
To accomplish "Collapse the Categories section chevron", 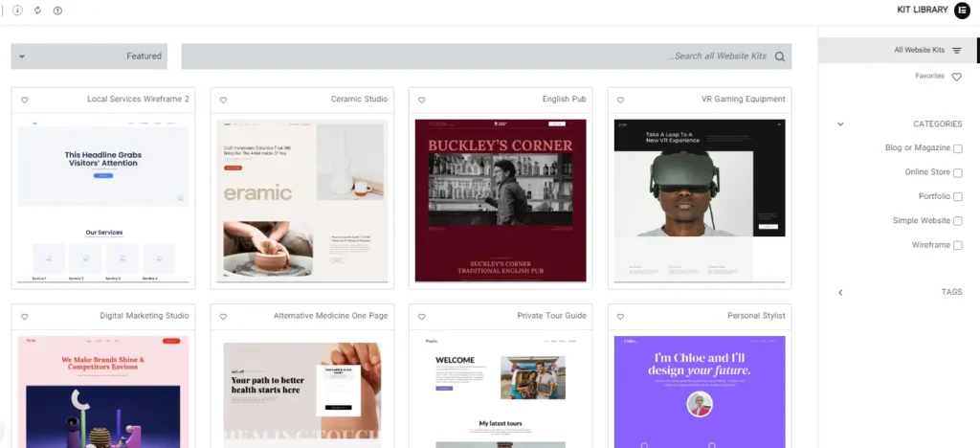I will (840, 124).
